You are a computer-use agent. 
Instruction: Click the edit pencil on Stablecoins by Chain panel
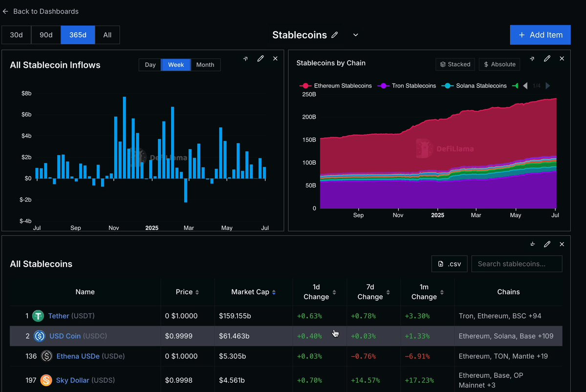coord(547,59)
